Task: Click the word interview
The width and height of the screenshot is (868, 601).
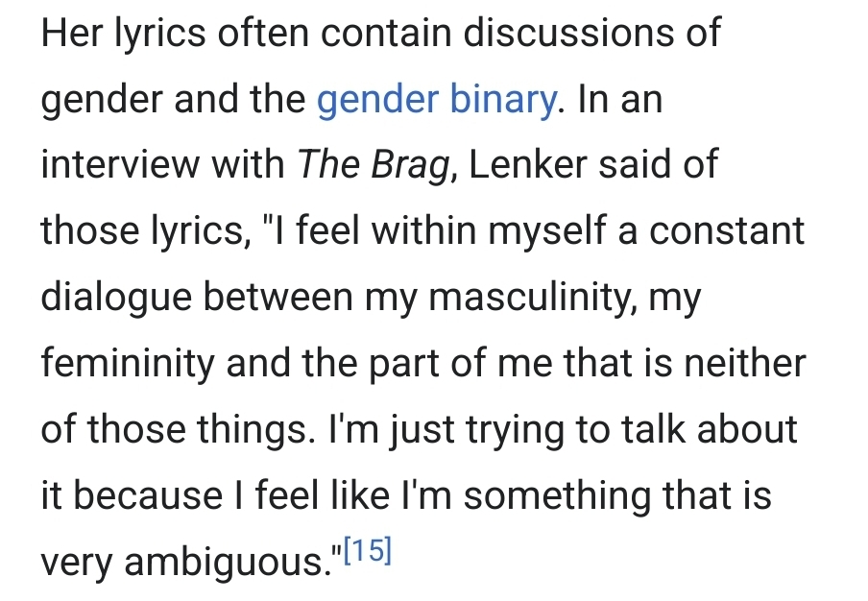Action: point(120,164)
